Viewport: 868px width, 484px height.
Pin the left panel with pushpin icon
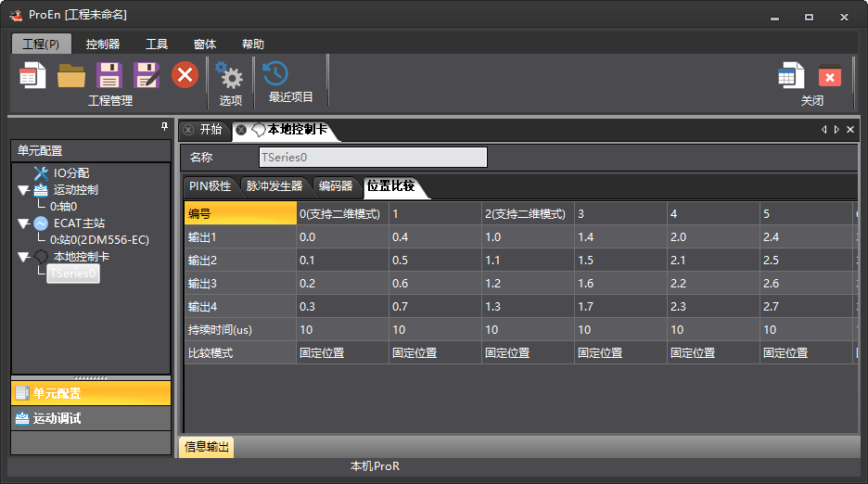click(164, 127)
